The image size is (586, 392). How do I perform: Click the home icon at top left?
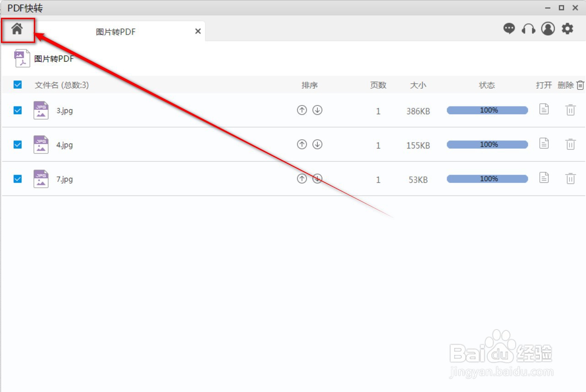(18, 30)
